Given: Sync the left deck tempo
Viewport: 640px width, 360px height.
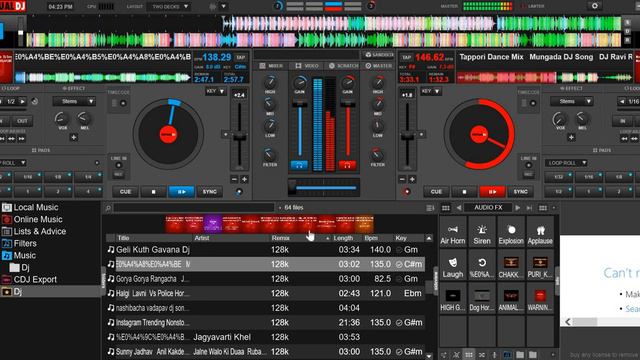Looking at the screenshot, I should (209, 191).
